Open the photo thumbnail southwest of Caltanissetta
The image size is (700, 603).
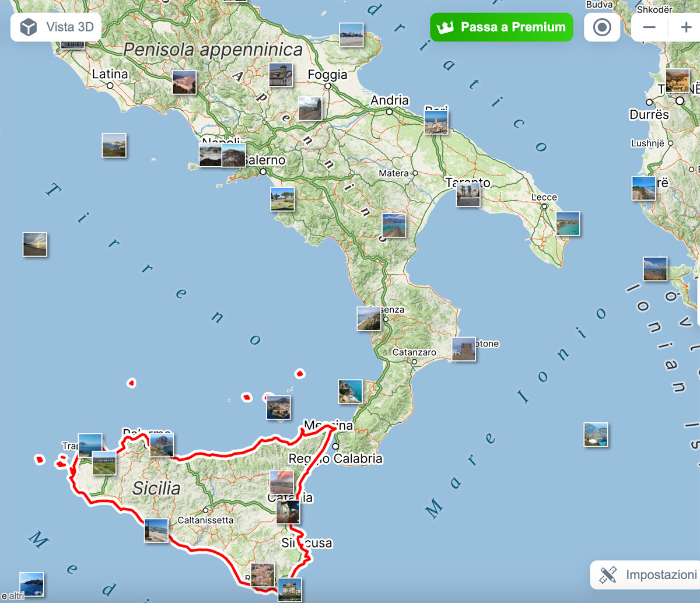(x=156, y=531)
